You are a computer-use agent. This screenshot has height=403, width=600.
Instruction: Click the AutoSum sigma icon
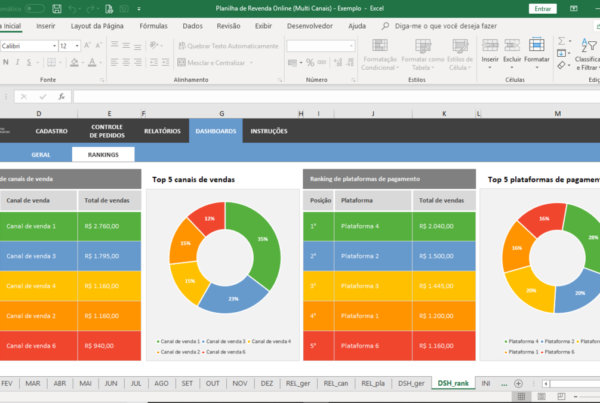(561, 41)
